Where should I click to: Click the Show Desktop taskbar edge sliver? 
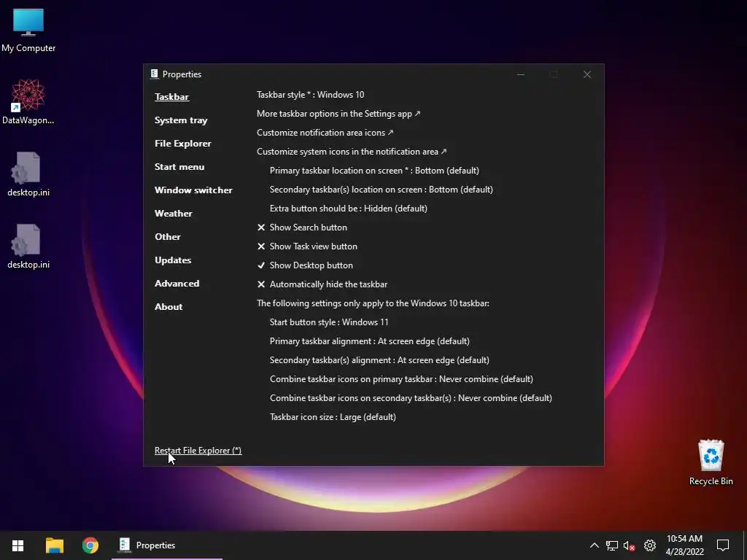pos(745,545)
